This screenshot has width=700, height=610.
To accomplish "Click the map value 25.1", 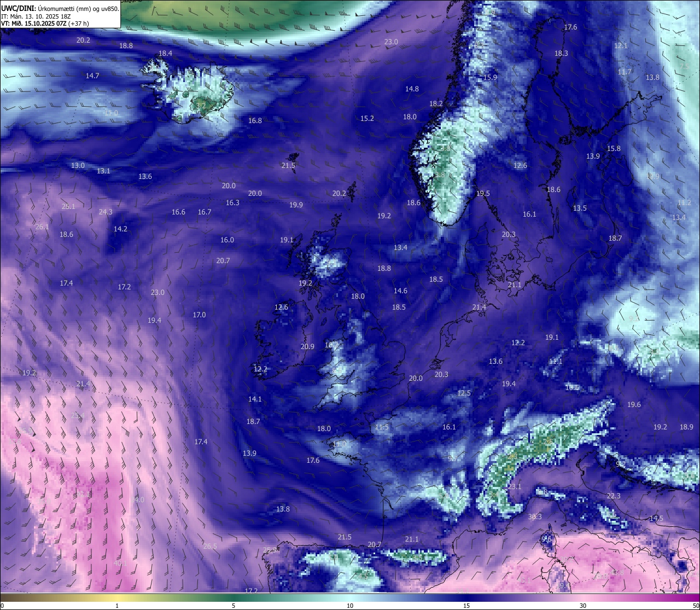I will pos(68,206).
